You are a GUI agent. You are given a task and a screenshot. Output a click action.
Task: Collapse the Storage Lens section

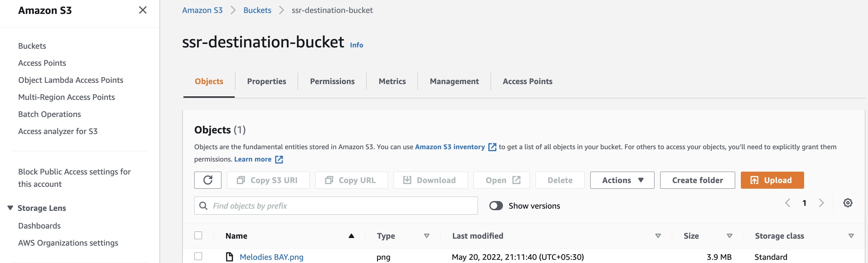(x=10, y=208)
